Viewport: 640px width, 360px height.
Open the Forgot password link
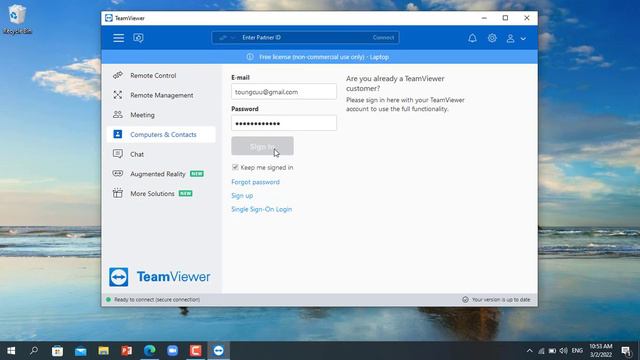point(256,182)
